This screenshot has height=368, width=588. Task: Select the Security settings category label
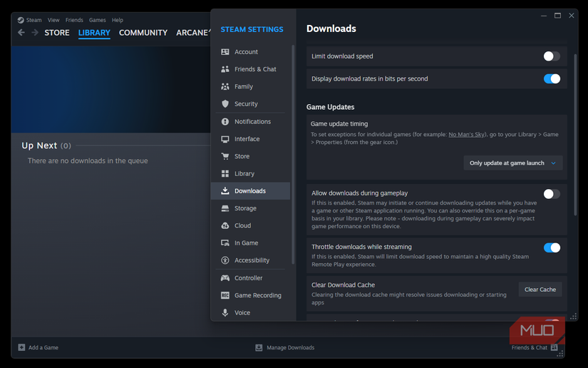(x=246, y=103)
